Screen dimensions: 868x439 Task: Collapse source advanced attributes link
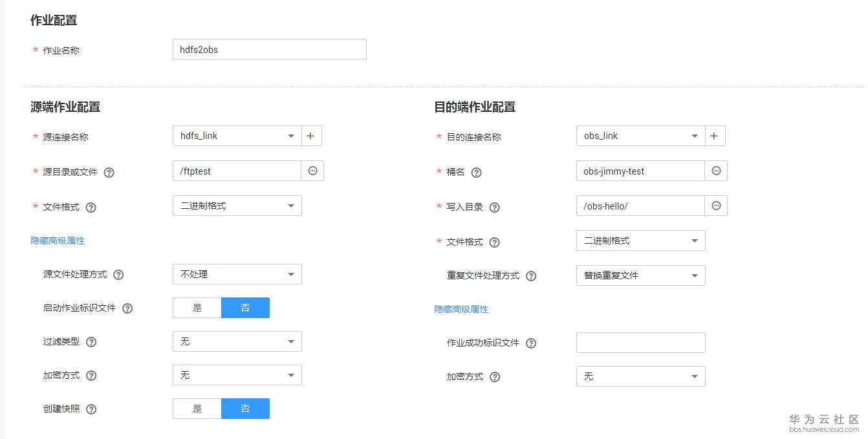(x=58, y=241)
